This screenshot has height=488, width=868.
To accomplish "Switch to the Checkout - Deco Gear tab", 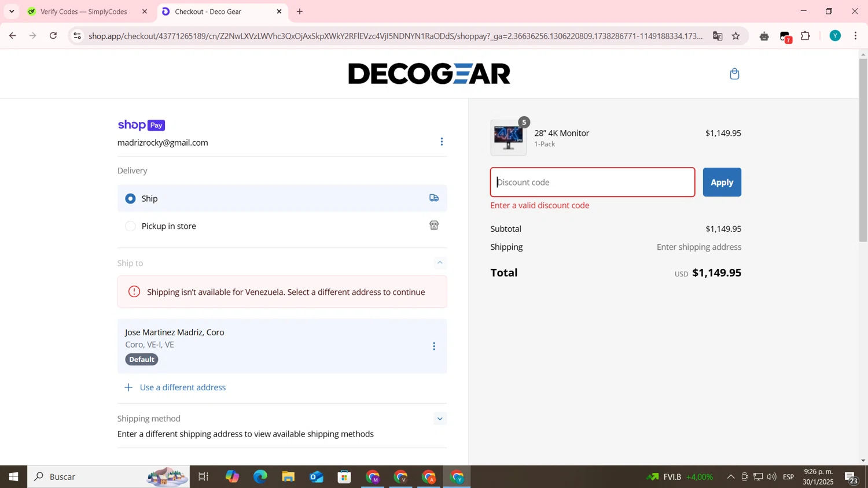I will click(222, 12).
